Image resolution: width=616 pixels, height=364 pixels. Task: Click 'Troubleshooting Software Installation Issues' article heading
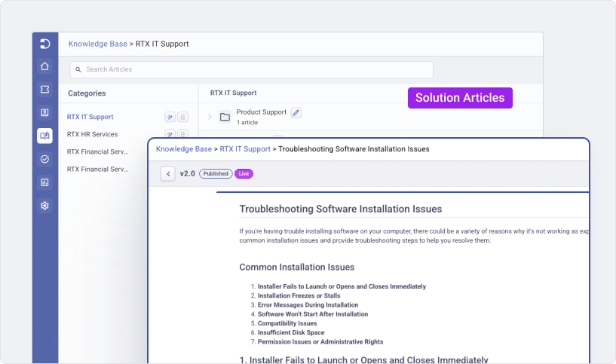(x=341, y=209)
